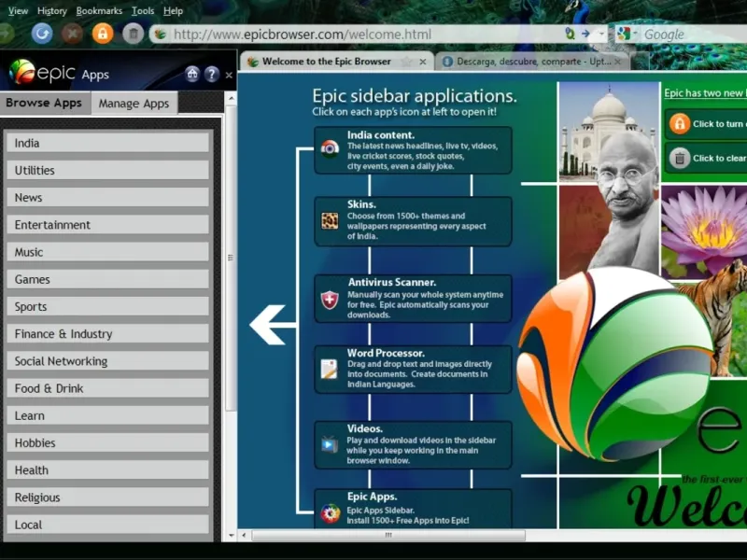Screen dimensions: 747x560
Task: Click the sidebar vertical scrollbar thumb
Action: pyautogui.click(x=231, y=258)
